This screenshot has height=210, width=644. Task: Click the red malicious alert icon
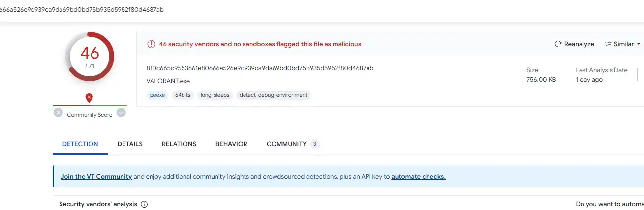click(x=151, y=44)
